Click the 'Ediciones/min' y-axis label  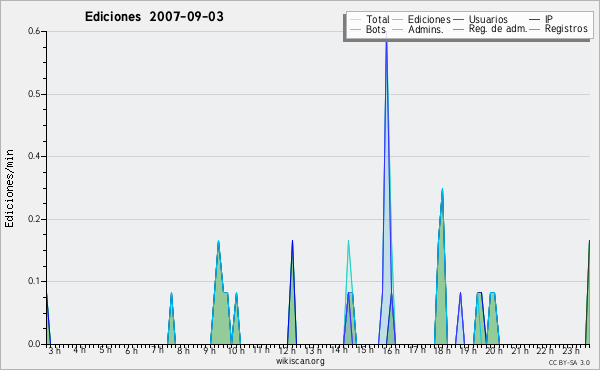tap(9, 188)
